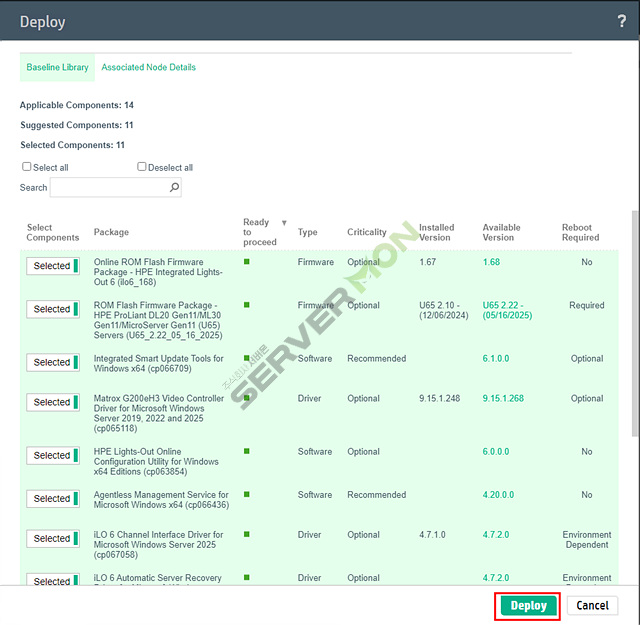Open available version 9.15.1.268 link
The width and height of the screenshot is (640, 625).
tap(503, 398)
